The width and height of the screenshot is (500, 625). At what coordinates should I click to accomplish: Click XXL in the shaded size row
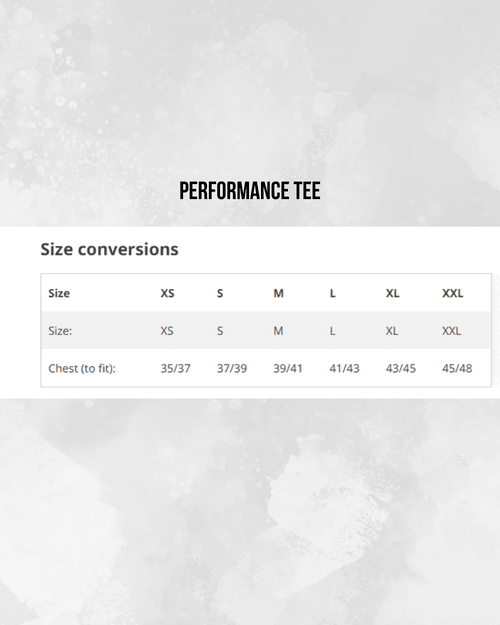[x=451, y=331]
